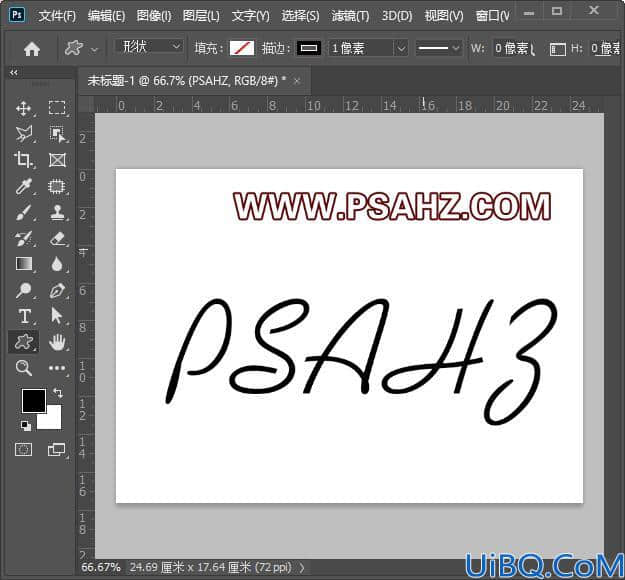
Task: Click the H: height input field
Action: tap(605, 49)
